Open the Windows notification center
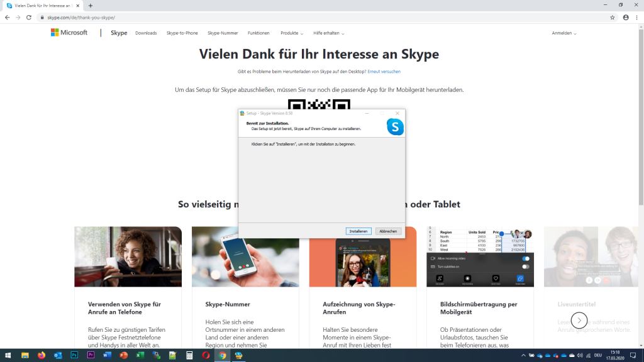The width and height of the screenshot is (644, 362). click(x=633, y=356)
